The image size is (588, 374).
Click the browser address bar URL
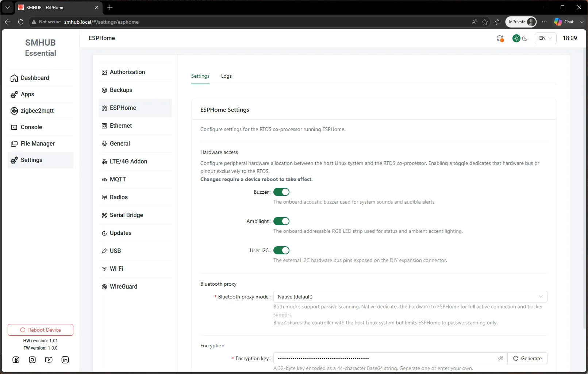click(101, 22)
